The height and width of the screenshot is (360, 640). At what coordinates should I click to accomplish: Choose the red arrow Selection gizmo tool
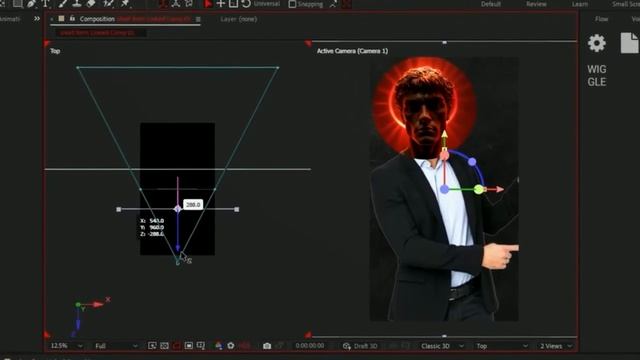point(208,4)
